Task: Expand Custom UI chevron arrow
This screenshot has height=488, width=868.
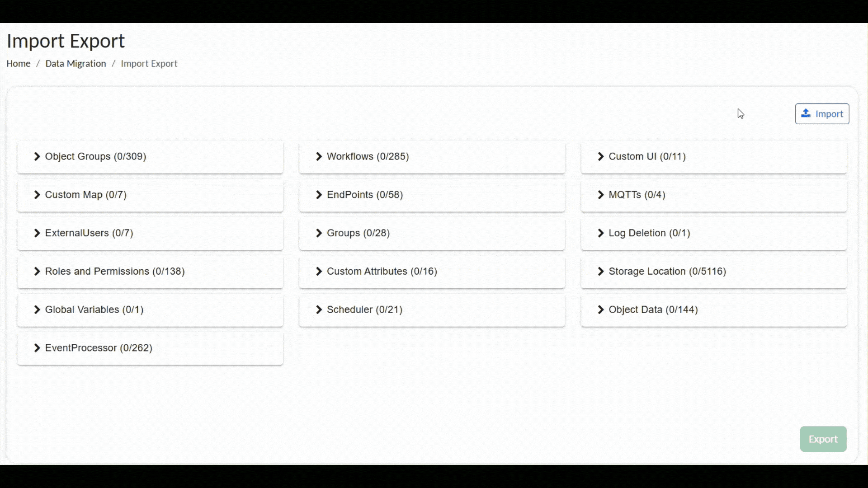Action: [600, 157]
